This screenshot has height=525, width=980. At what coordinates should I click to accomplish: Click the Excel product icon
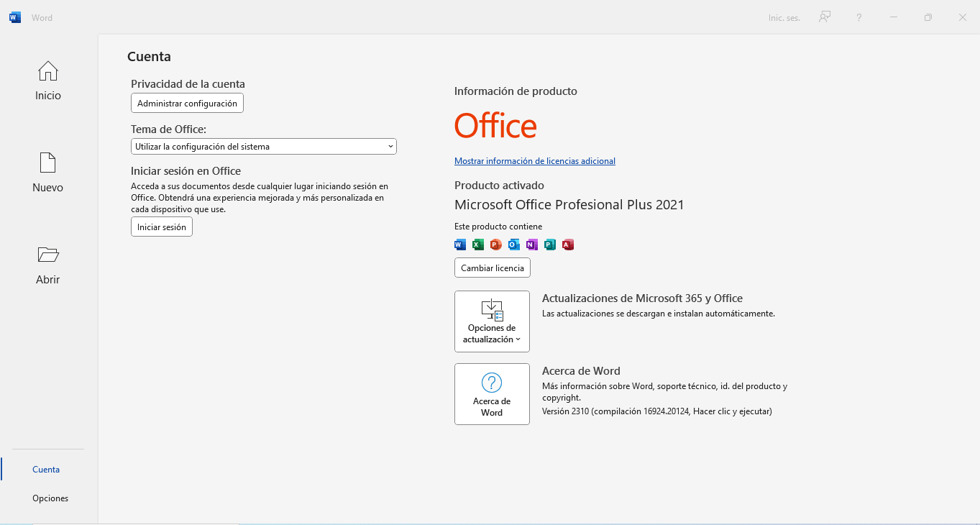click(x=477, y=245)
